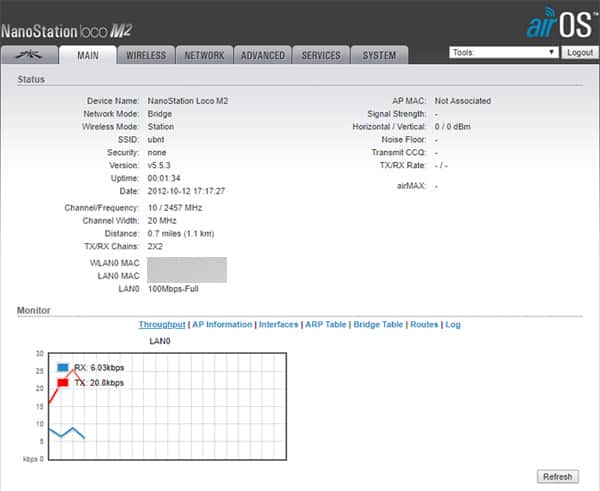Open the NETWORK tab
The height and width of the screenshot is (491, 600).
coord(204,55)
